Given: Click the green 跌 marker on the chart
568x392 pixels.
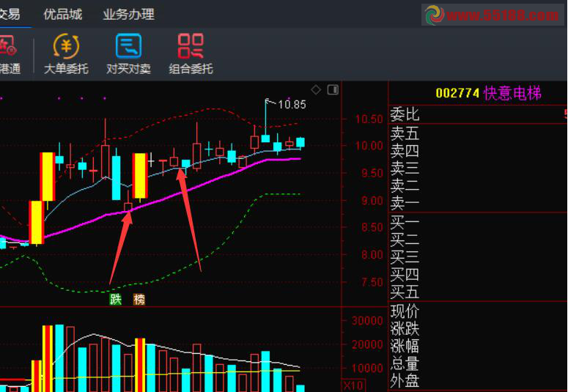Looking at the screenshot, I should coord(116,299).
